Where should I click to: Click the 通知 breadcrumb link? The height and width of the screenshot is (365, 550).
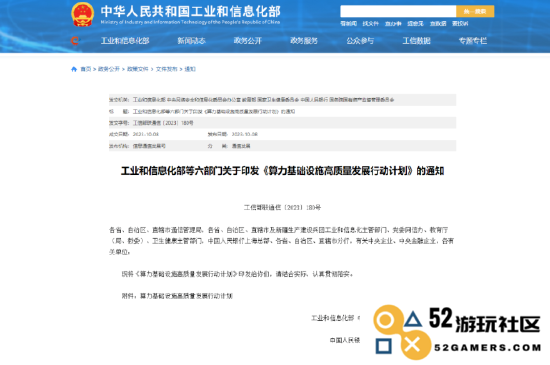tap(190, 69)
